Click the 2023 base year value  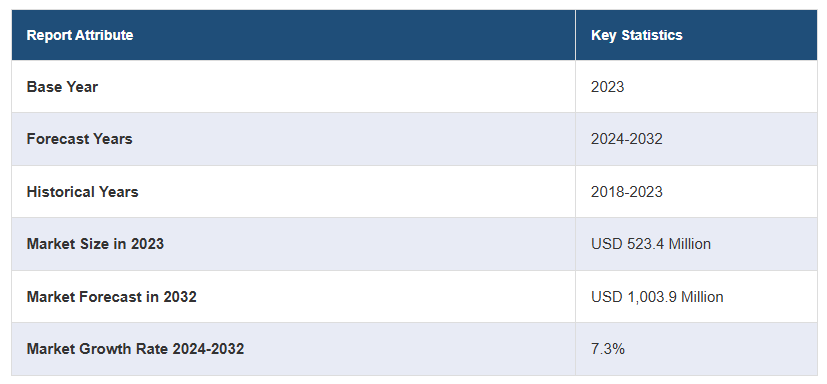[607, 87]
